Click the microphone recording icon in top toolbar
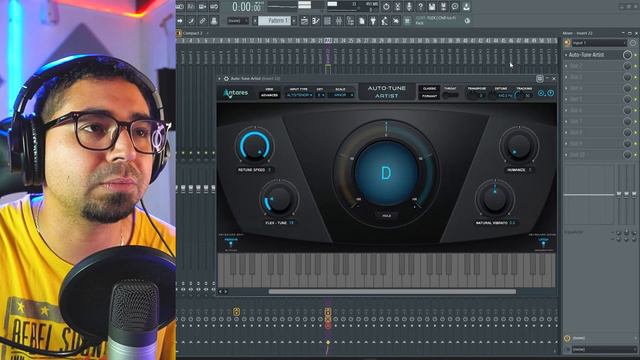Screen dimensions: 640x360 [x=409, y=7]
